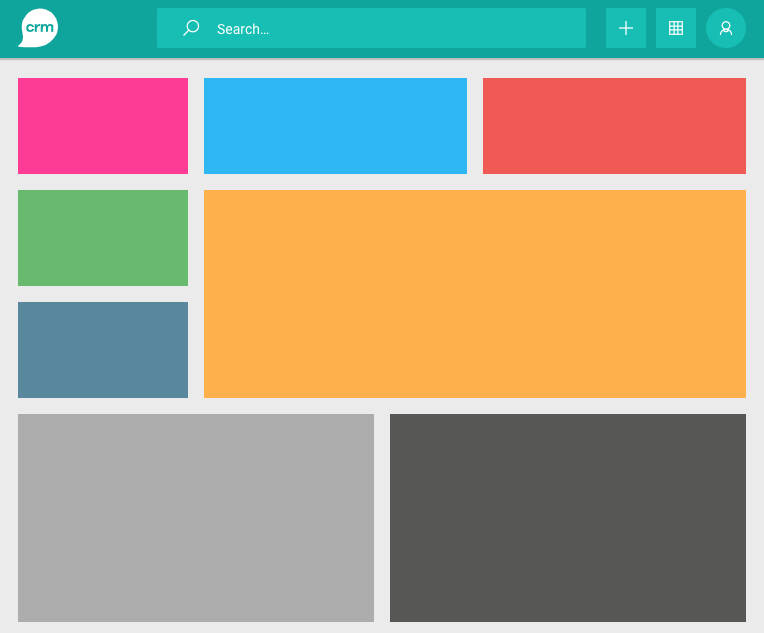Click header space between grid and plus buttons
The image size is (764, 633).
coord(651,28)
